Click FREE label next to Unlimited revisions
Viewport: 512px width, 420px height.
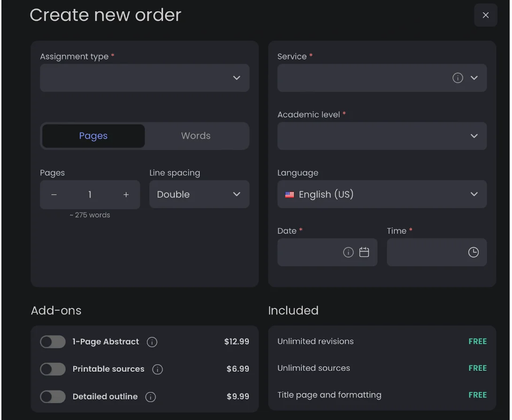tap(478, 341)
